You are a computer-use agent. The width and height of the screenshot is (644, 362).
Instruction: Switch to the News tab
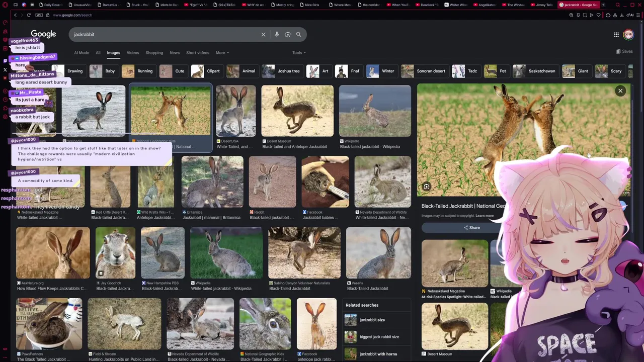click(x=175, y=53)
